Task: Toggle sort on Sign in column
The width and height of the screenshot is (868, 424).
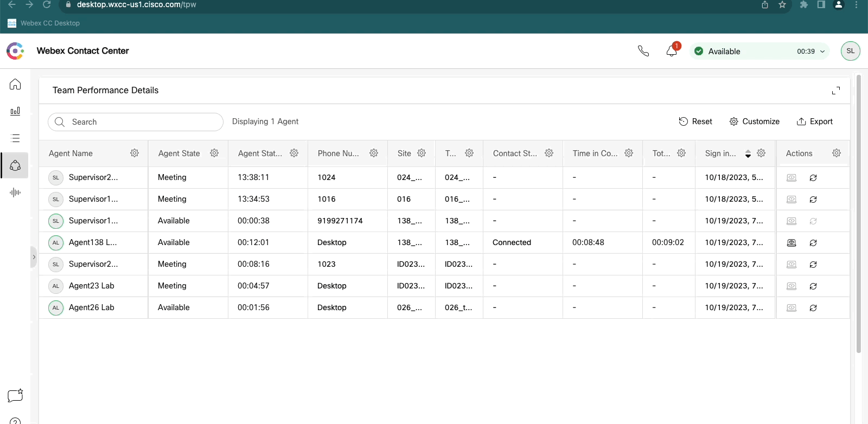Action: click(x=748, y=154)
